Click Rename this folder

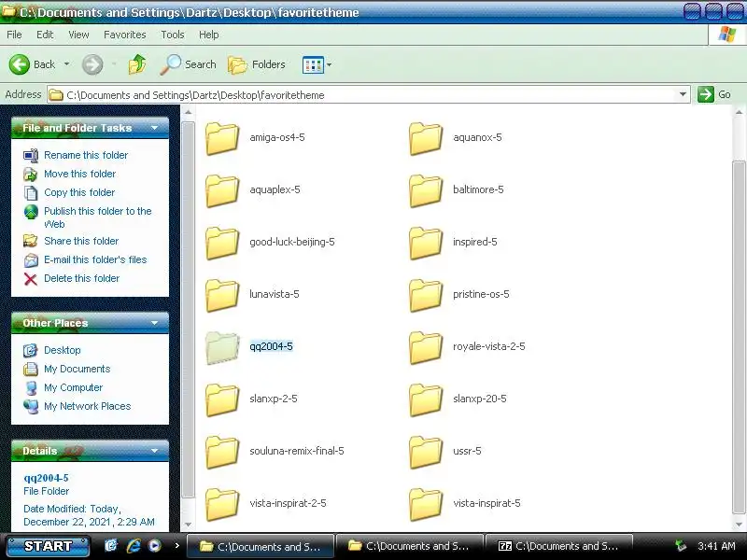tap(86, 155)
